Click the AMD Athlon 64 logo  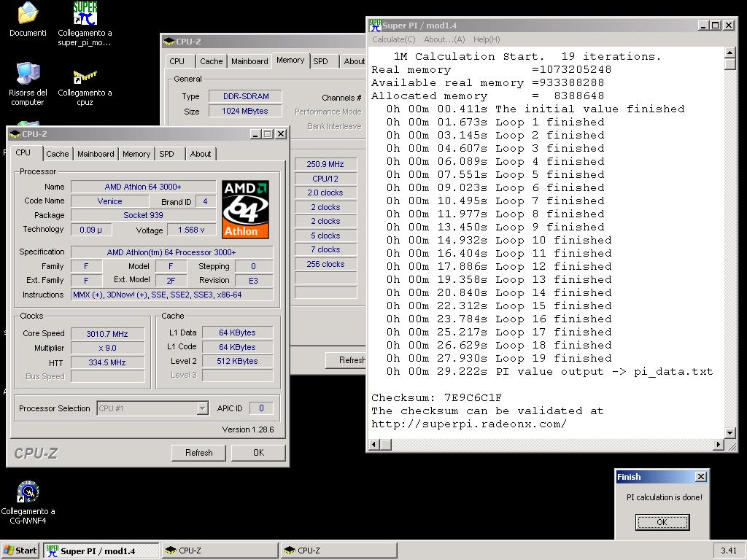click(x=245, y=209)
